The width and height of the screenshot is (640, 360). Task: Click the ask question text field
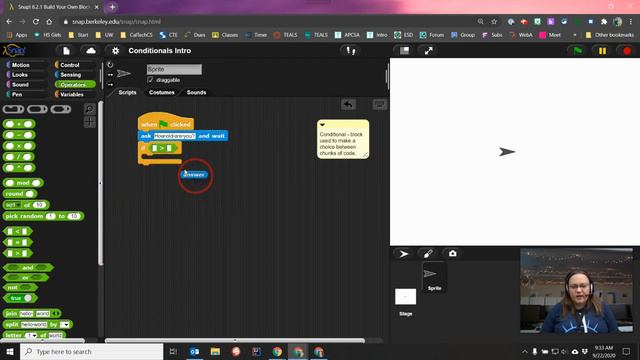174,136
